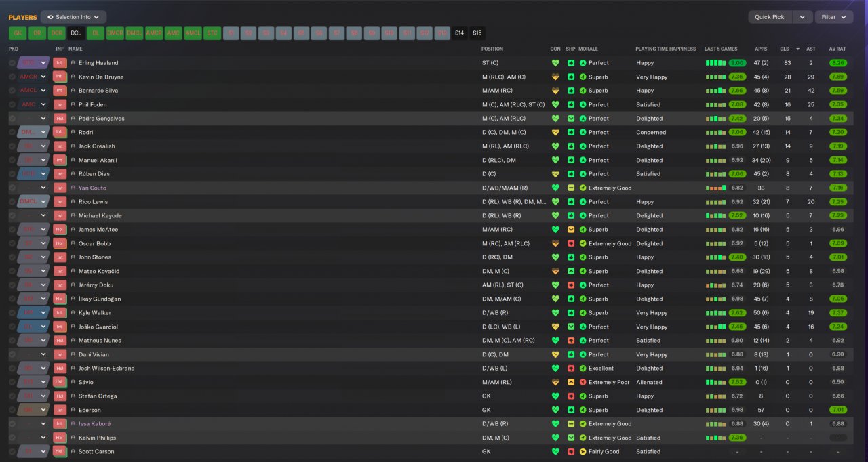868x462 pixels.
Task: Click Kalvin Phillips' morale icon
Action: point(583,438)
